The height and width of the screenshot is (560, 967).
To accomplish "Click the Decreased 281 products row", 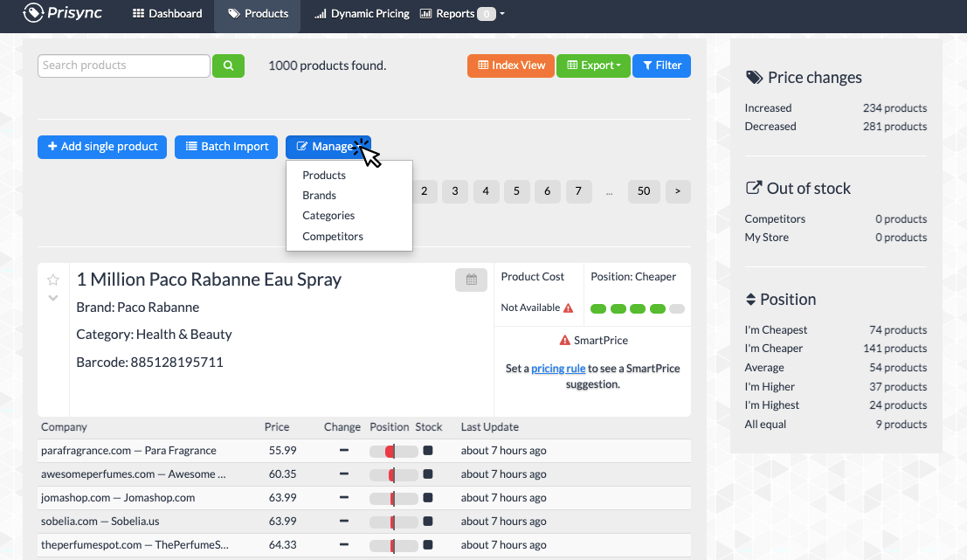I will pyautogui.click(x=836, y=127).
